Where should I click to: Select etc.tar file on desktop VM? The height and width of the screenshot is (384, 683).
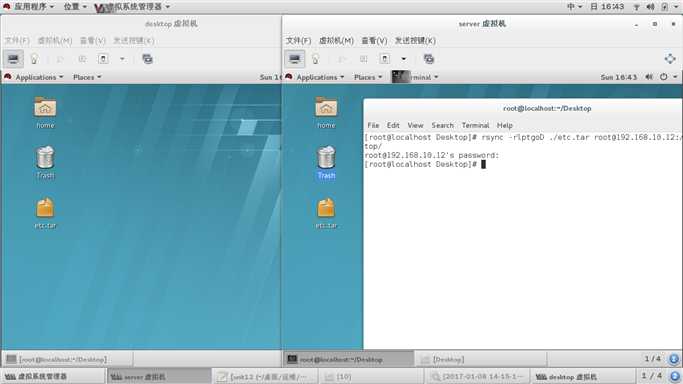(45, 208)
